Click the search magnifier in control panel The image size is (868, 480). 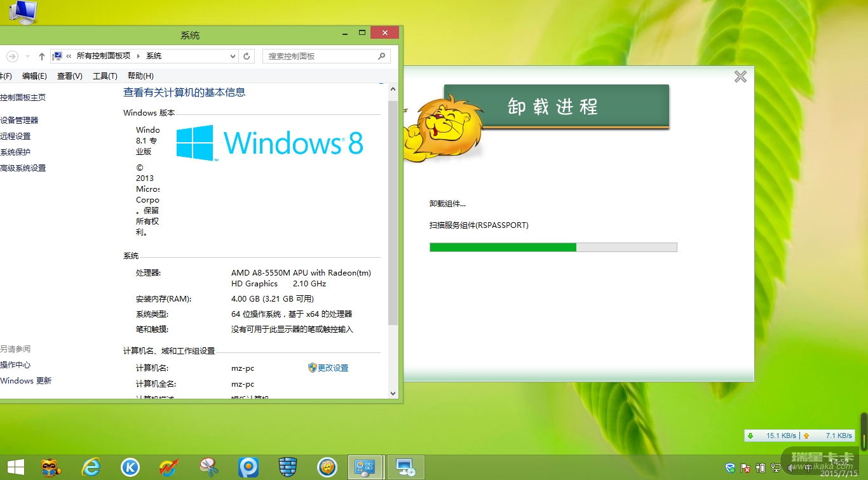pyautogui.click(x=381, y=56)
